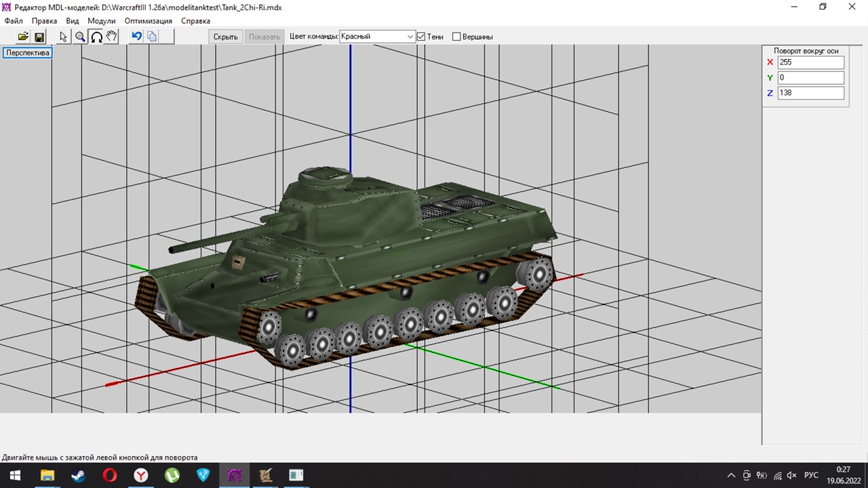Show hidden system tray icons

731,476
